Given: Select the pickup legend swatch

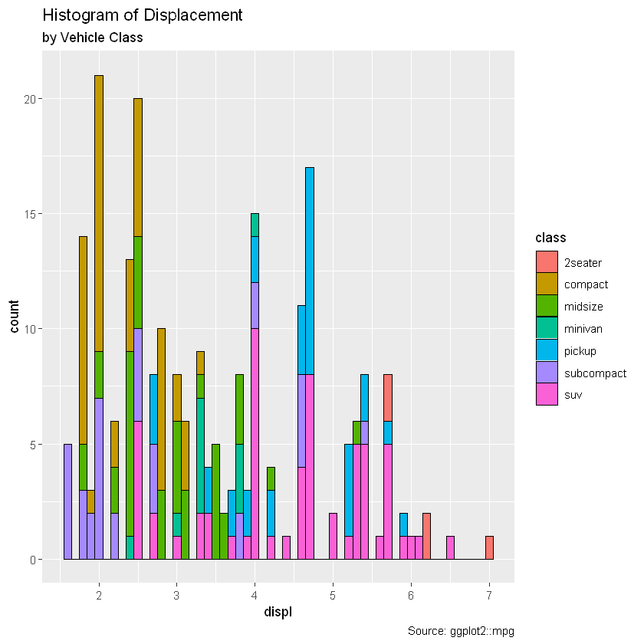Looking at the screenshot, I should [547, 350].
